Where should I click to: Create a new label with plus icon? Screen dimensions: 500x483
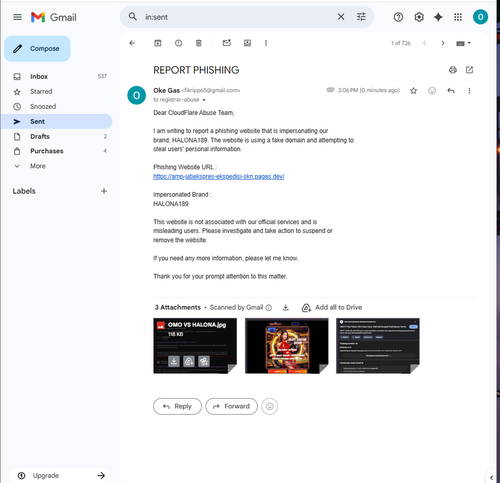[x=104, y=191]
